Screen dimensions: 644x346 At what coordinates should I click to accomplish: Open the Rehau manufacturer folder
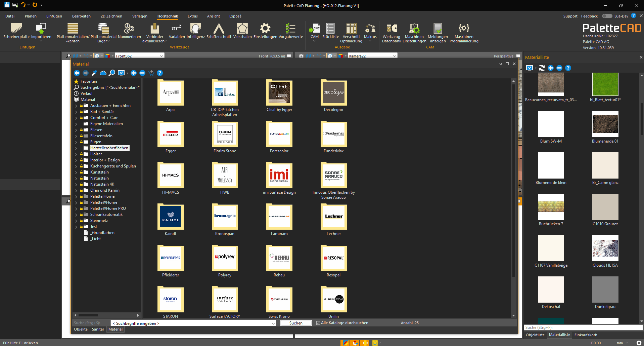click(x=279, y=258)
